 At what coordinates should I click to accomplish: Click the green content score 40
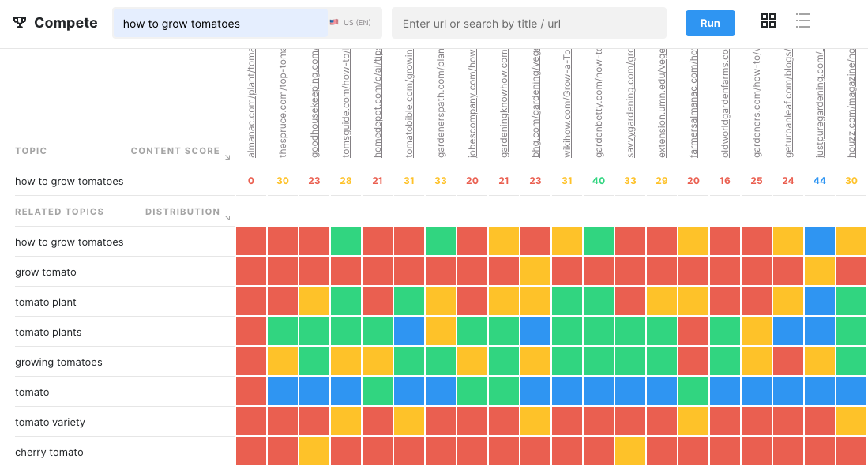tap(599, 180)
